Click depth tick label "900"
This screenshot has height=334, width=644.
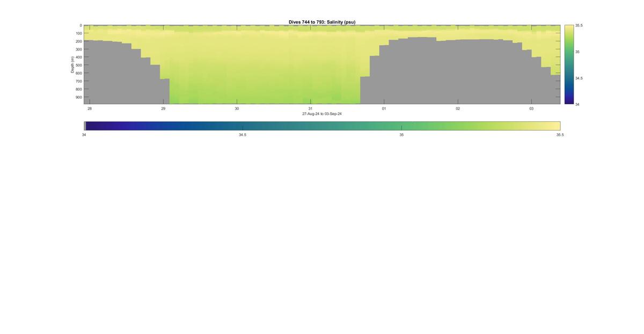78,97
